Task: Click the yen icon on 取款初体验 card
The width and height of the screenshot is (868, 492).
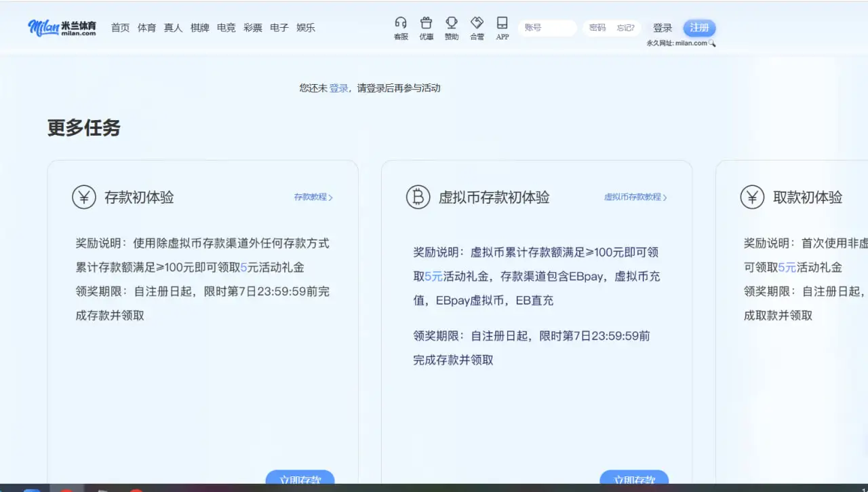Action: (x=752, y=197)
